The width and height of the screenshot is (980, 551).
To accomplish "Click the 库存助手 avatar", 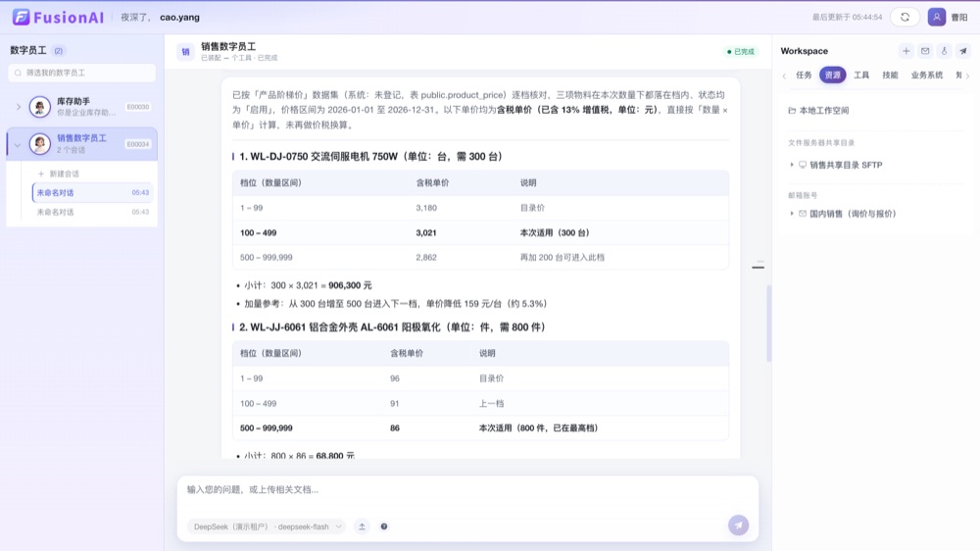I will click(40, 106).
